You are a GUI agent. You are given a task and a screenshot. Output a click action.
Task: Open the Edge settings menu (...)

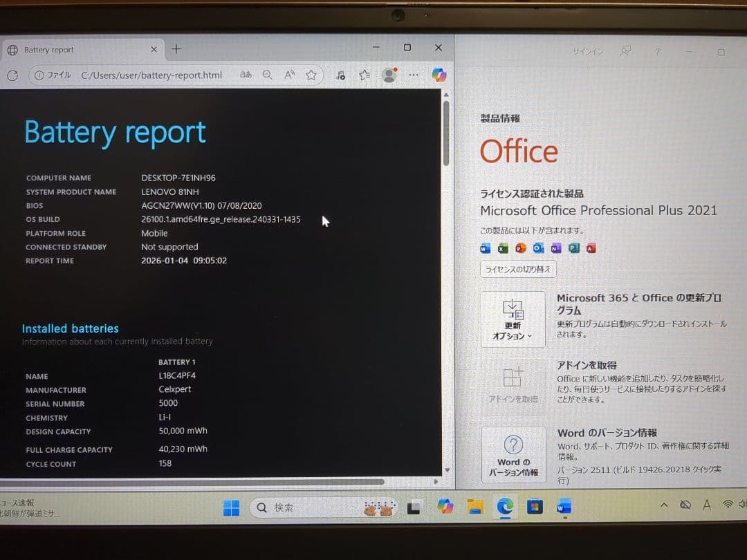(x=414, y=75)
